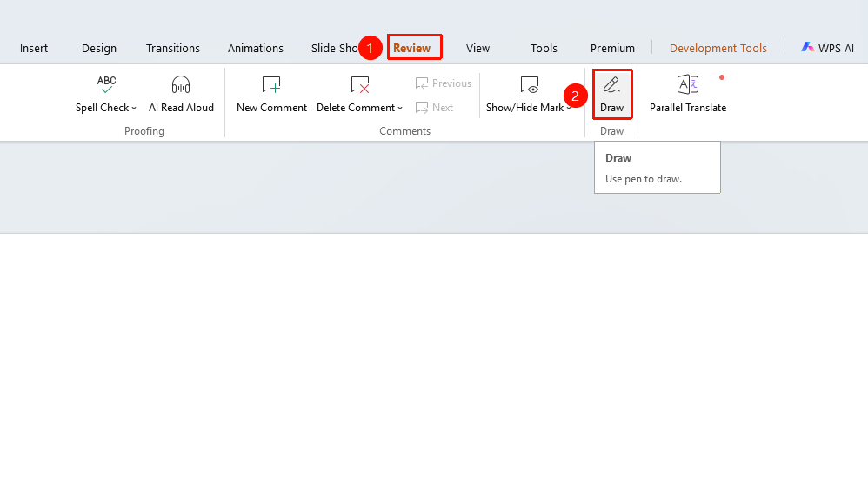Select the Draw pen tool

coord(611,95)
